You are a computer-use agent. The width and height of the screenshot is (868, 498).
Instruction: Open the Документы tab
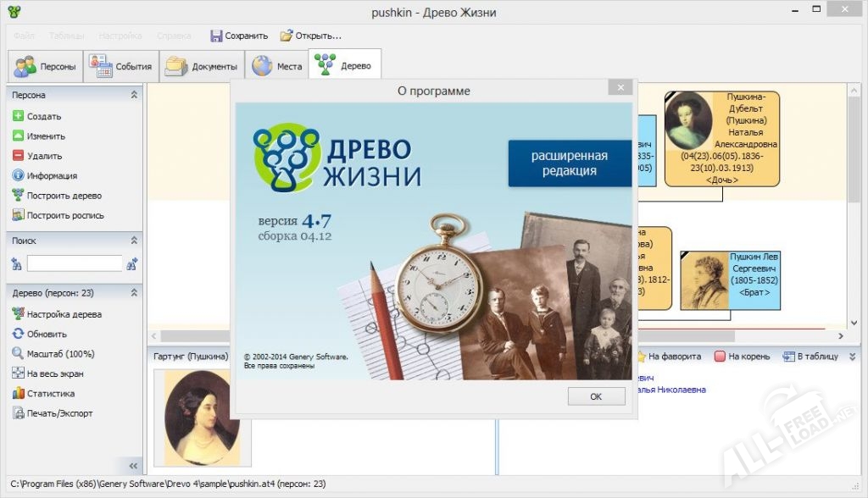[x=203, y=66]
